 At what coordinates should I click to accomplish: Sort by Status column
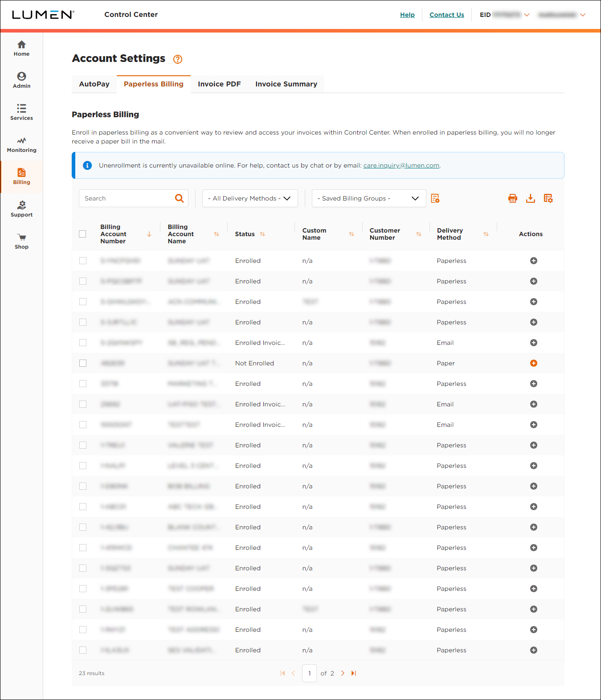(262, 234)
